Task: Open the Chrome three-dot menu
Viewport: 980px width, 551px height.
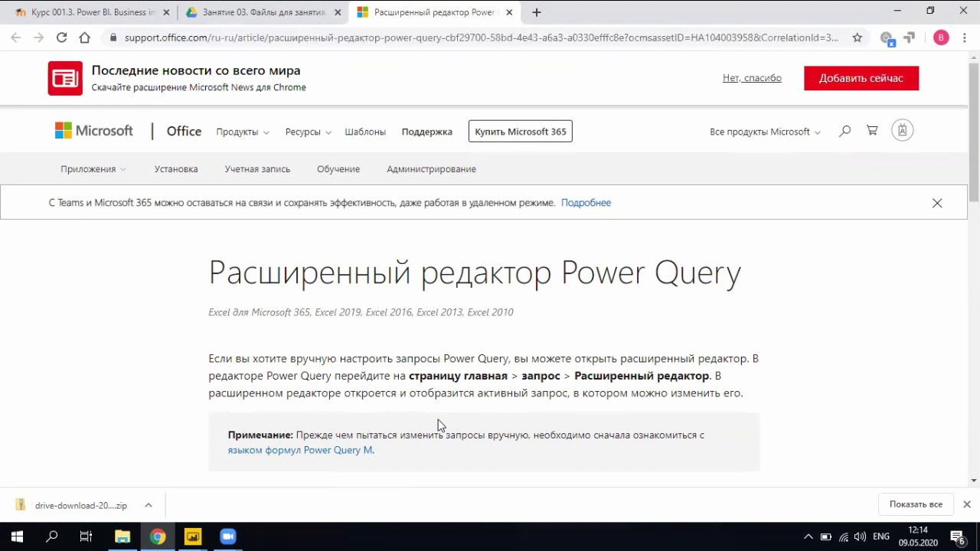Action: point(964,37)
